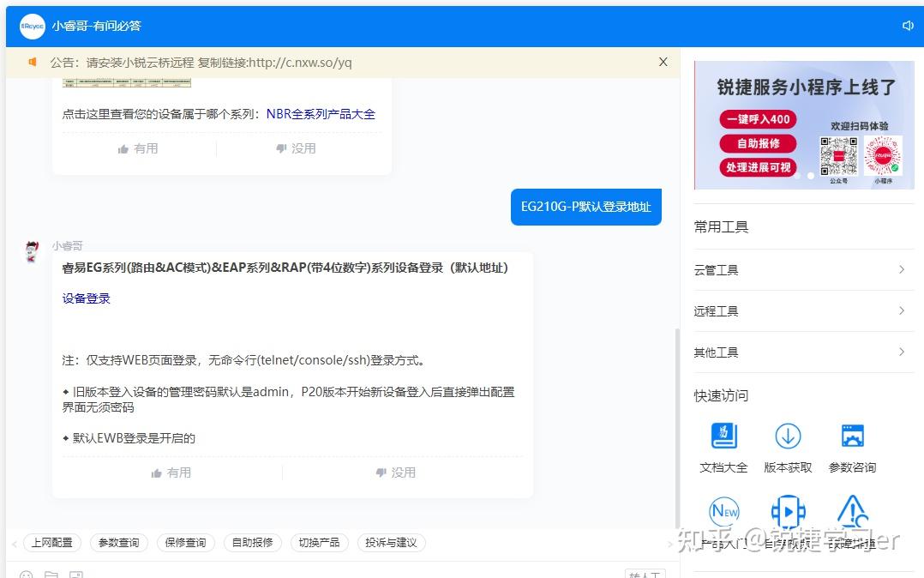Select the 切换产品 quick option
The height and width of the screenshot is (578, 924).
(x=319, y=543)
